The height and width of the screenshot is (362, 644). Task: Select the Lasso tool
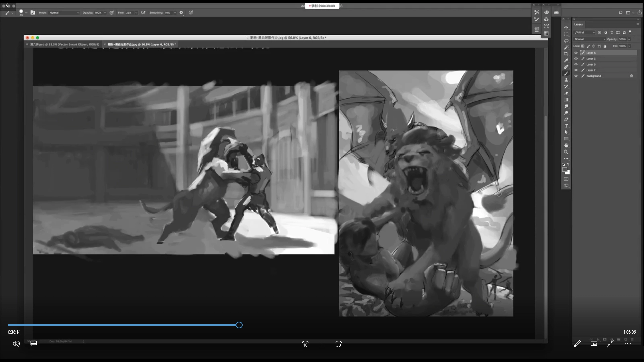point(566,41)
